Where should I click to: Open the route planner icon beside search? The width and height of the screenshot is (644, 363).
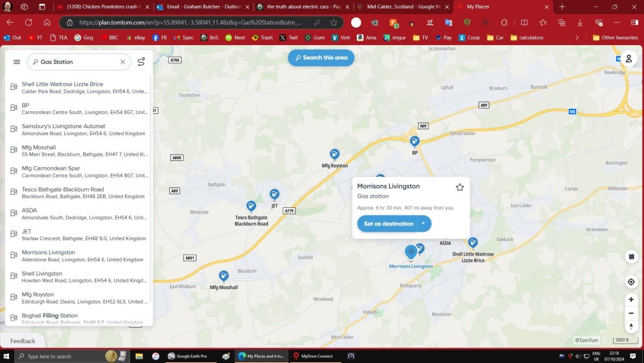[141, 62]
